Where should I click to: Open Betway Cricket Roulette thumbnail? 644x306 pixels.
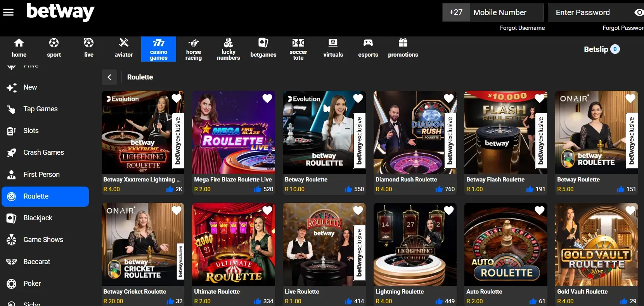(x=143, y=244)
